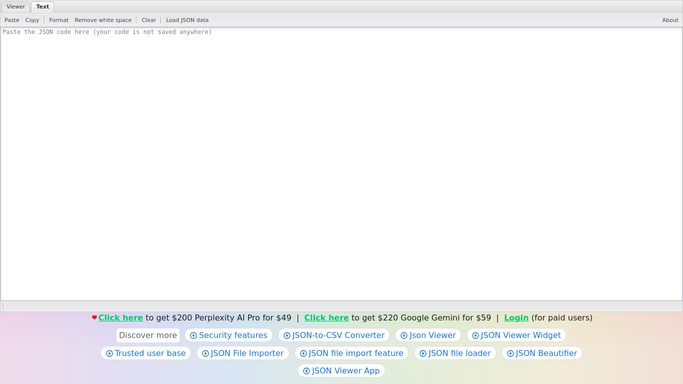Screen dimensions: 683x384
Task: Click the arrow icon beside JSON-to-CSV Converter
Action: [x=287, y=336]
